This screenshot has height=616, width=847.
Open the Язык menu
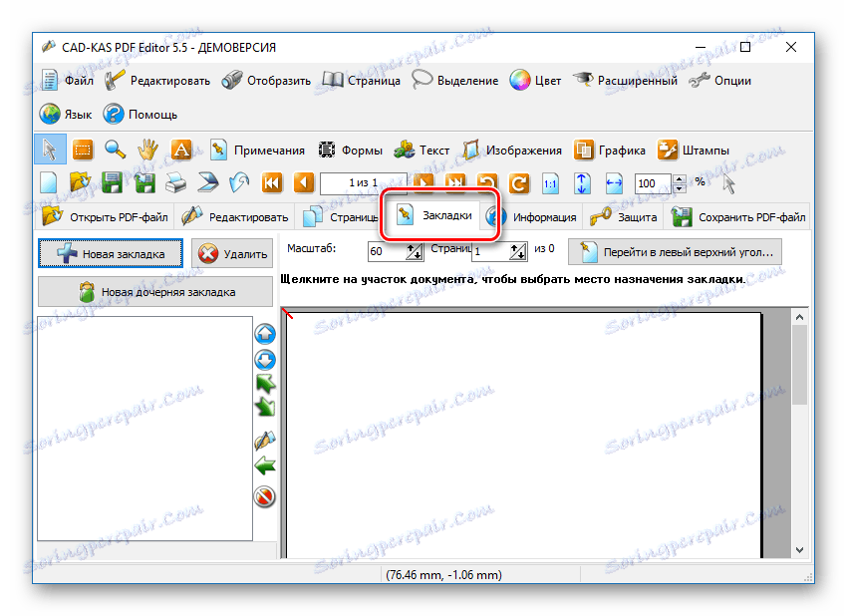point(66,115)
